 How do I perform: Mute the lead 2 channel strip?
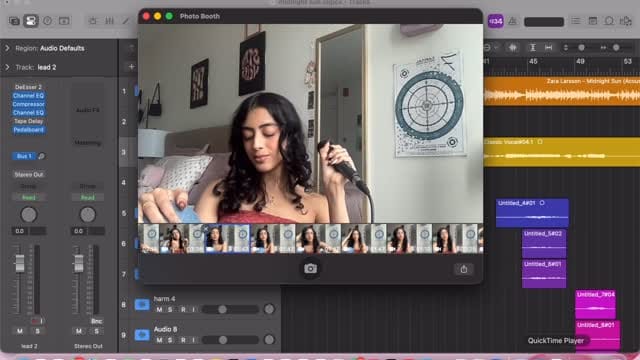20,331
